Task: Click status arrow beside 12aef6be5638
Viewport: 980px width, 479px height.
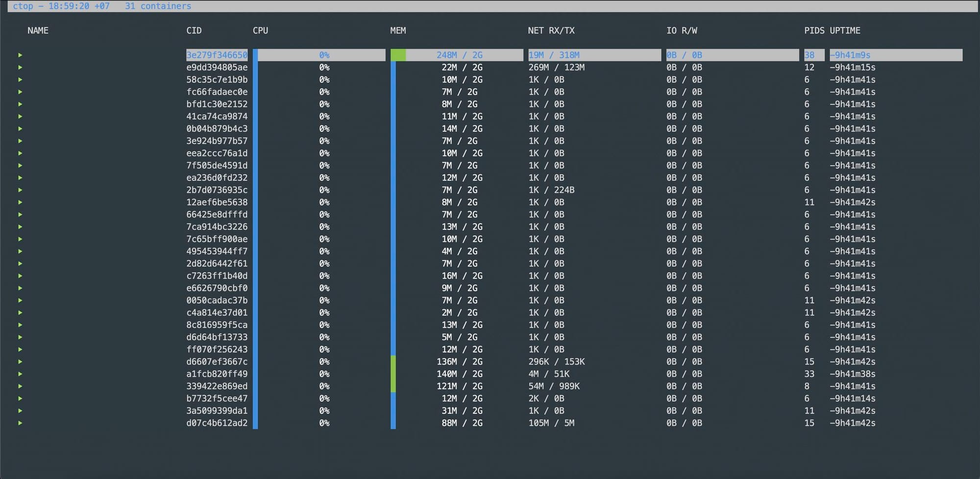Action: (20, 202)
